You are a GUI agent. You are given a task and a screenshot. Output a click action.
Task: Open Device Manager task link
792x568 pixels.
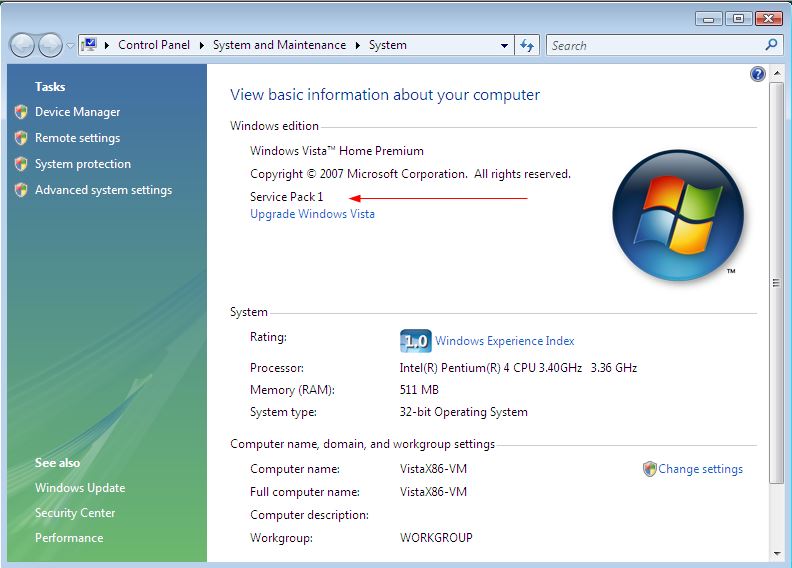[x=77, y=112]
